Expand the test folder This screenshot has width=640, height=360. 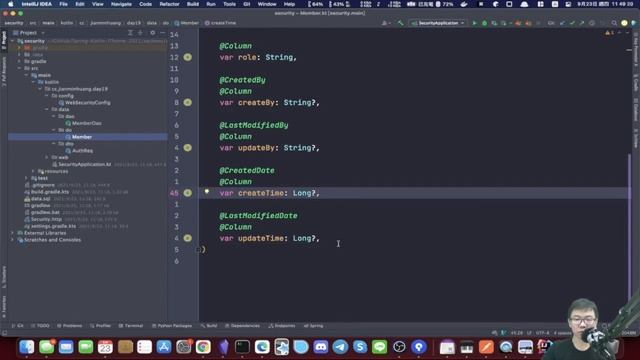(x=27, y=178)
